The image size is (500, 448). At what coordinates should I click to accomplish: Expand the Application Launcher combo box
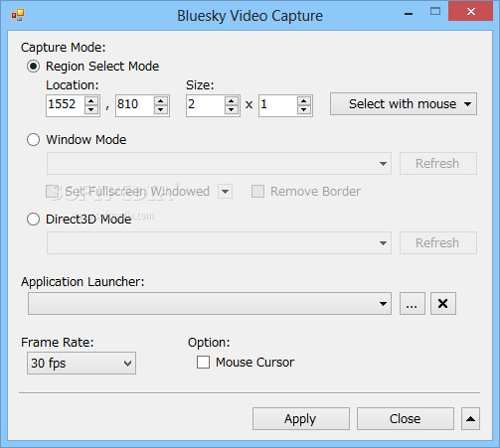pos(210,303)
